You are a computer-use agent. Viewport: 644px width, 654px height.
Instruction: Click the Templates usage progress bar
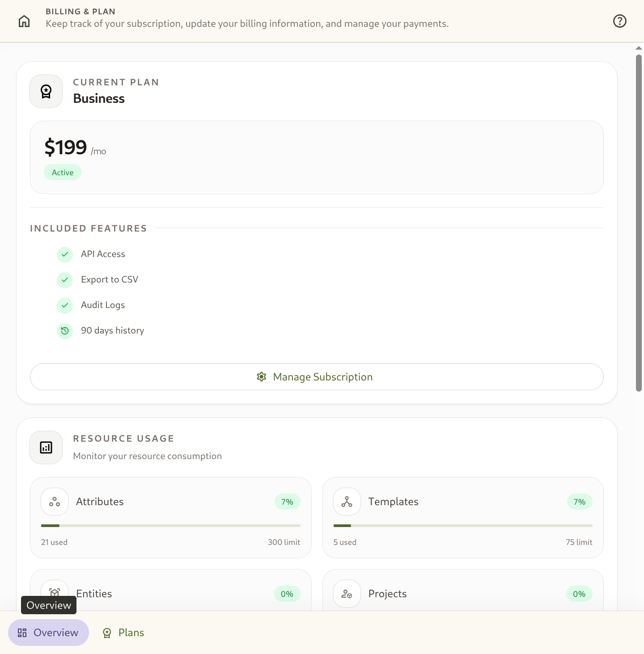[463, 526]
